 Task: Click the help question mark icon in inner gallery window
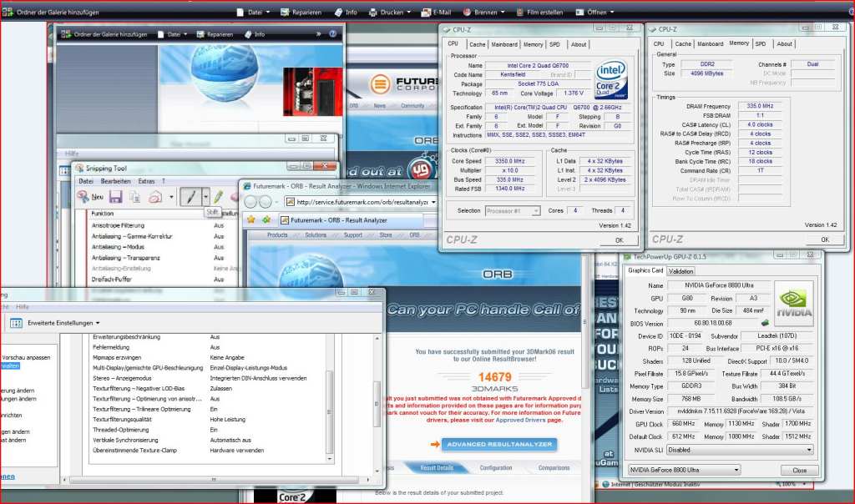coord(332,33)
